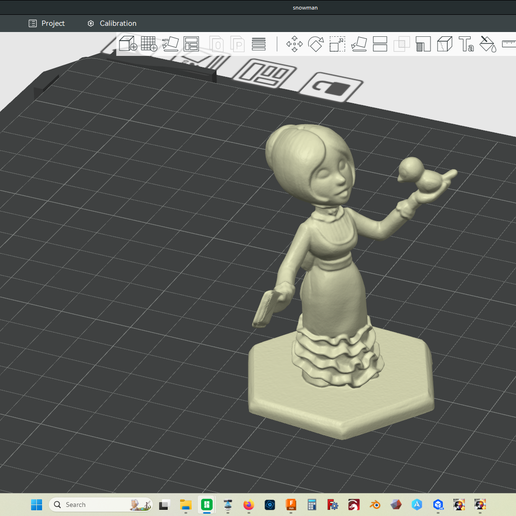Image resolution: width=516 pixels, height=516 pixels.
Task: Add text shape with the T icon
Action: pyautogui.click(x=466, y=44)
